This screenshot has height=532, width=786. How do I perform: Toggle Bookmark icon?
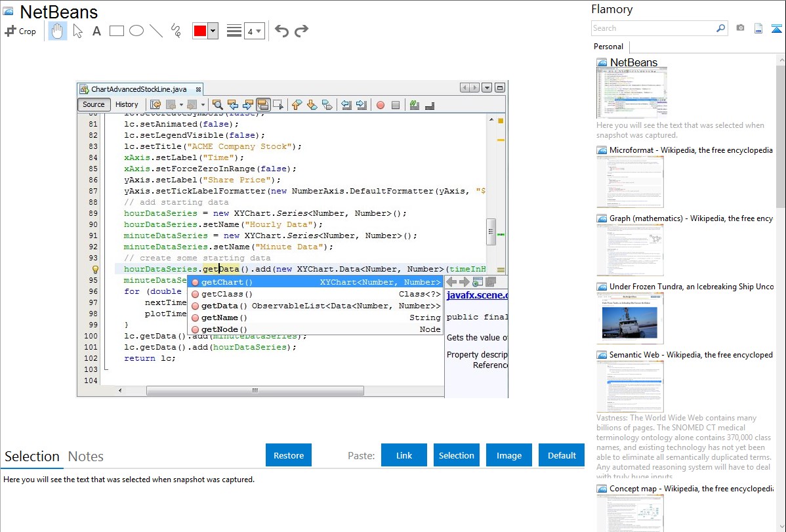tap(327, 104)
